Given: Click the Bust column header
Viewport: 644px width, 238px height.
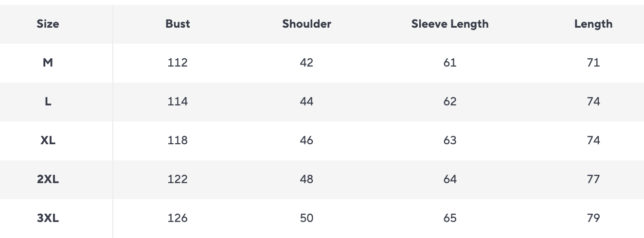Looking at the screenshot, I should (178, 24).
